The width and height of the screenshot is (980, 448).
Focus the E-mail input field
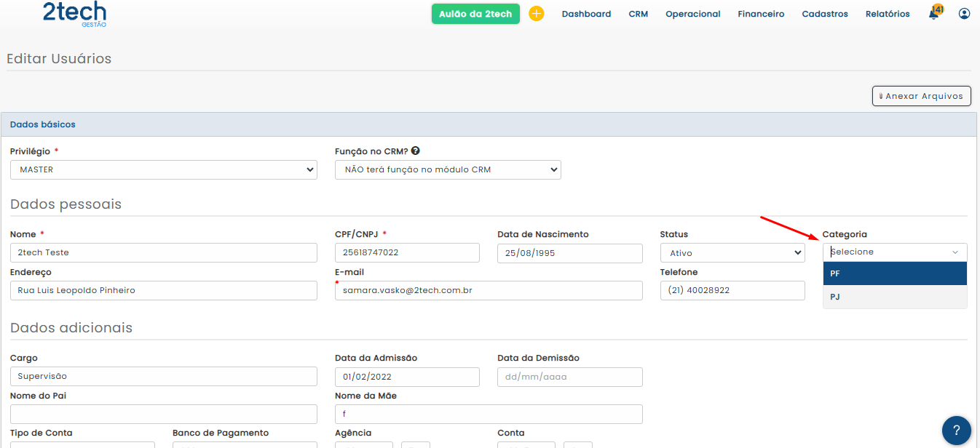point(489,290)
